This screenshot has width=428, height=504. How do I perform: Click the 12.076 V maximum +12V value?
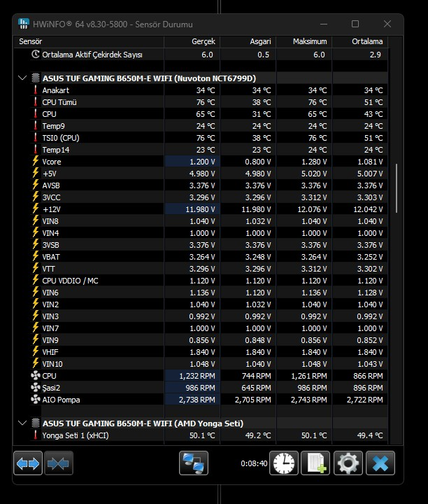point(312,209)
